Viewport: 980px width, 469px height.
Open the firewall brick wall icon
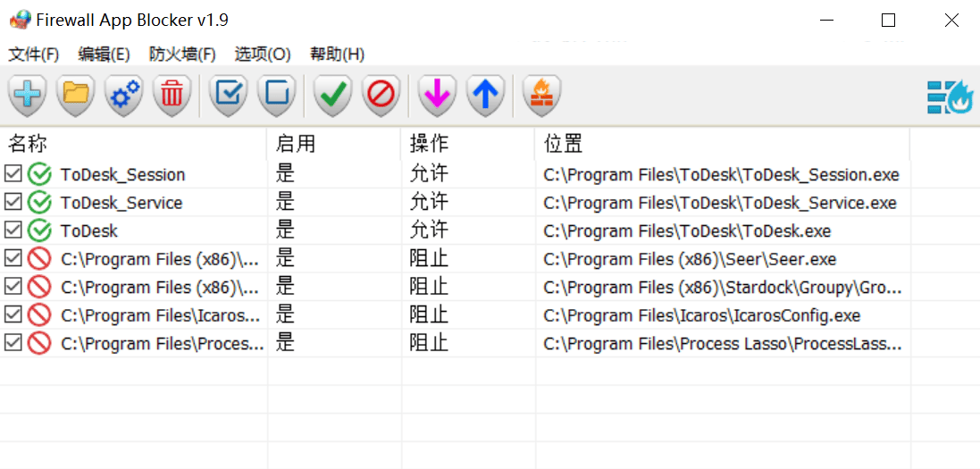541,96
